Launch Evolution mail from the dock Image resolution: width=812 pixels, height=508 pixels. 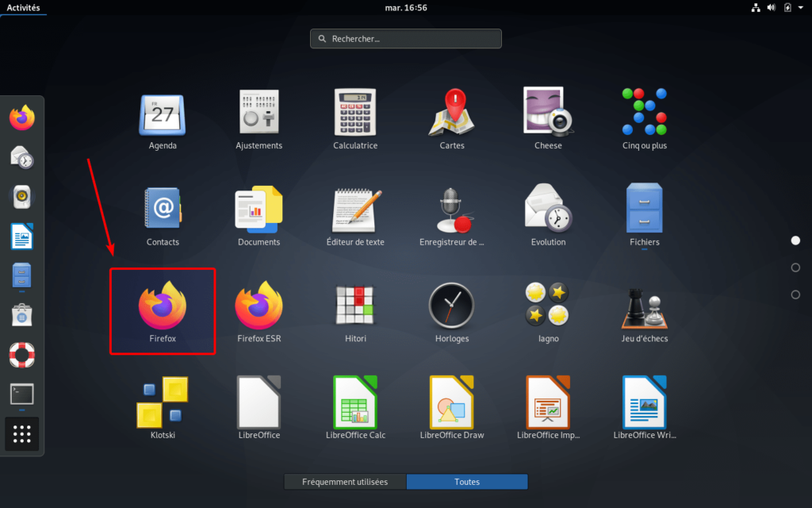tap(21, 158)
